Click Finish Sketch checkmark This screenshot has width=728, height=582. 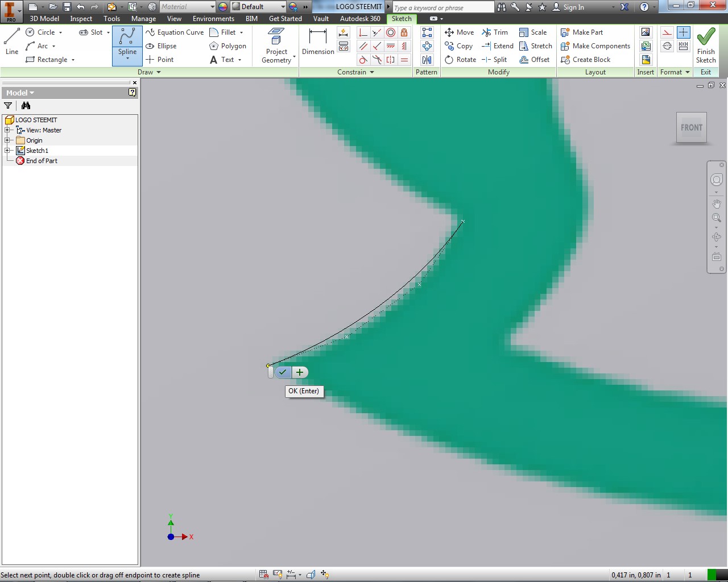point(706,45)
